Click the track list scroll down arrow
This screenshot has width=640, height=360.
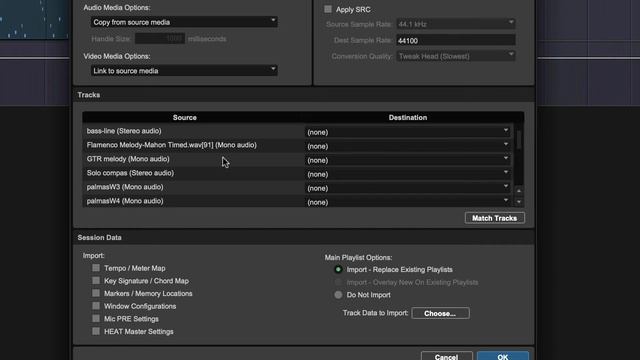[519, 202]
